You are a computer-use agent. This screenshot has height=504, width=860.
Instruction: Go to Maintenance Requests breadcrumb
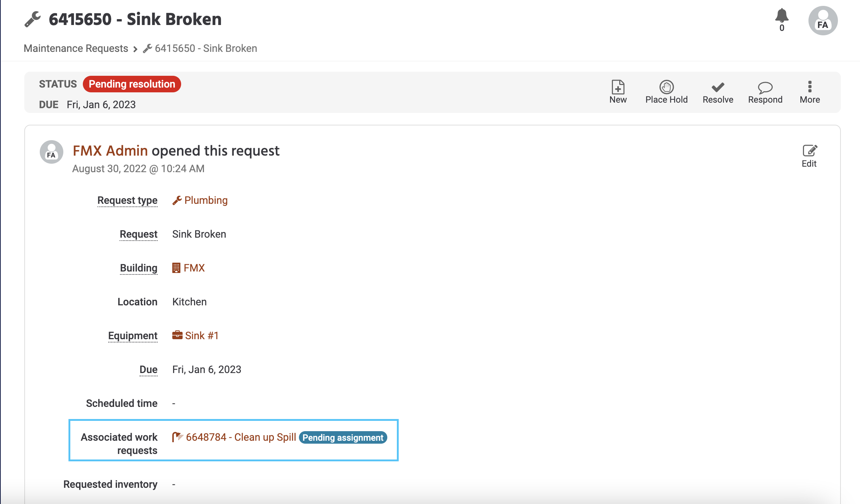pyautogui.click(x=76, y=48)
